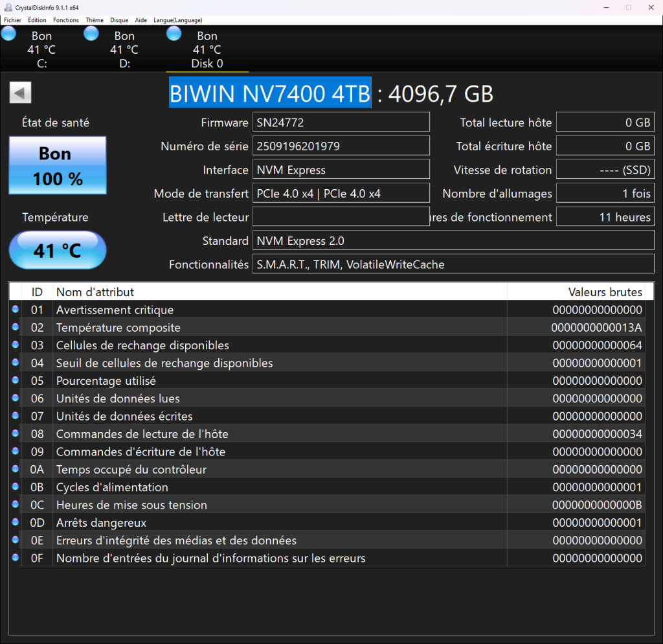This screenshot has width=663, height=644.
Task: Click status orb for Avertissement critique row
Action: click(x=15, y=310)
